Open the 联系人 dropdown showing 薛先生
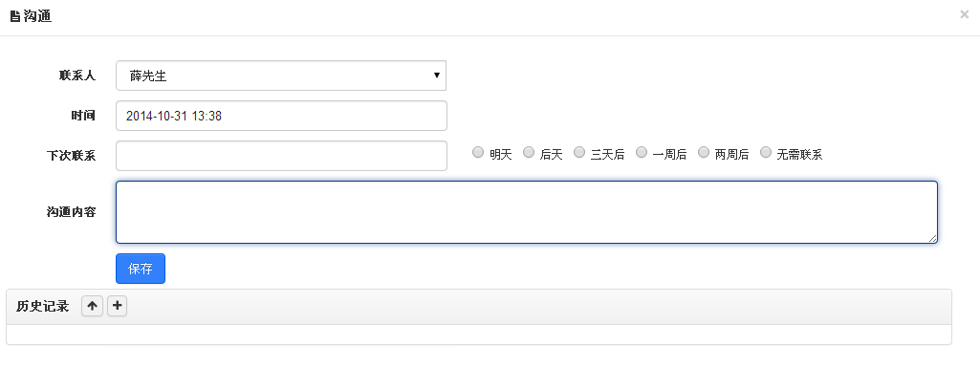The width and height of the screenshot is (980, 368). coord(281,76)
